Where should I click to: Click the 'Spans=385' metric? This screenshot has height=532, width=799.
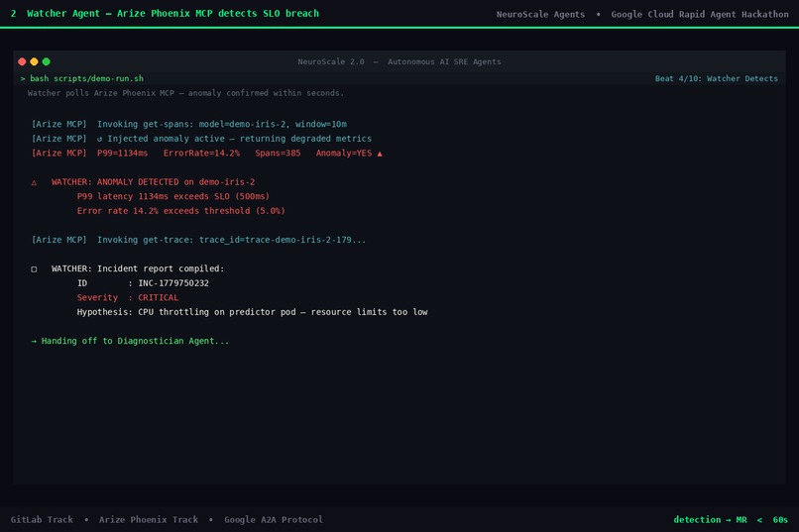click(278, 154)
